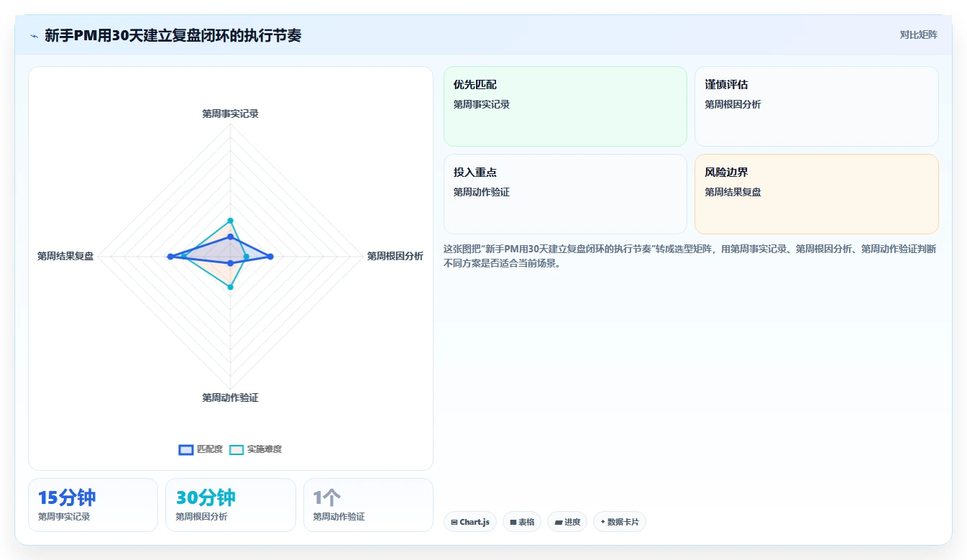Click the 进度 tag chip
967x560 pixels.
click(x=567, y=522)
